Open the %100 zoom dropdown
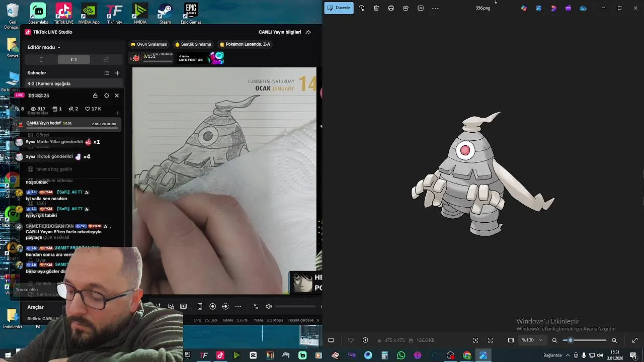 (532, 340)
